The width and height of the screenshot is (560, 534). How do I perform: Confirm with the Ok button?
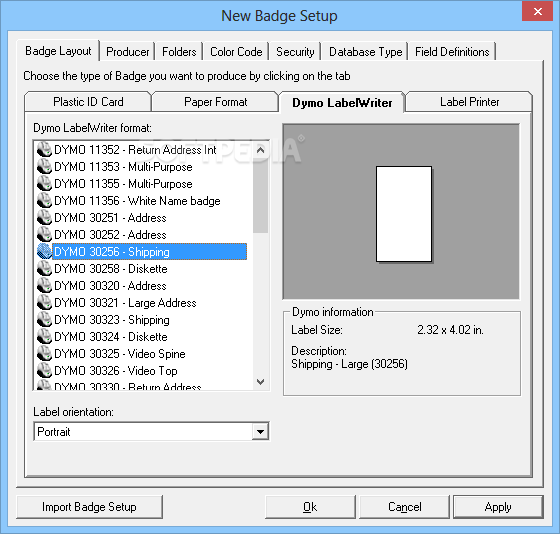[310, 507]
